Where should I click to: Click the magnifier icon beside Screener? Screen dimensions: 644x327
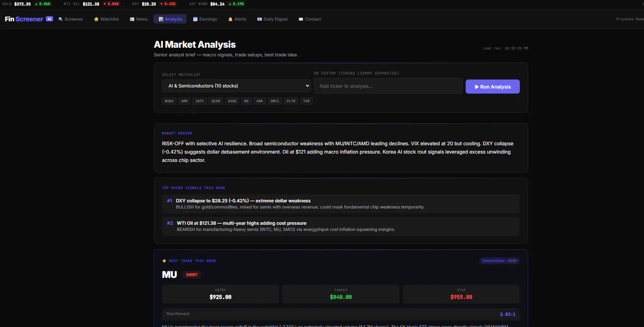coord(61,19)
